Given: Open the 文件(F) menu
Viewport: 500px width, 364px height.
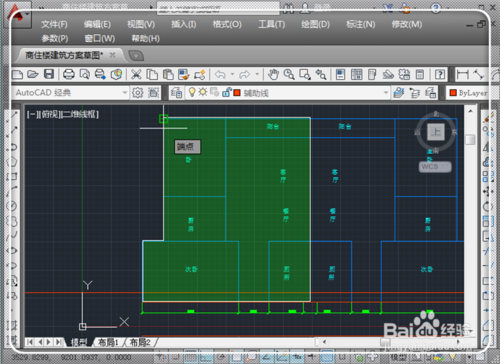Looking at the screenshot, I should (x=54, y=24).
